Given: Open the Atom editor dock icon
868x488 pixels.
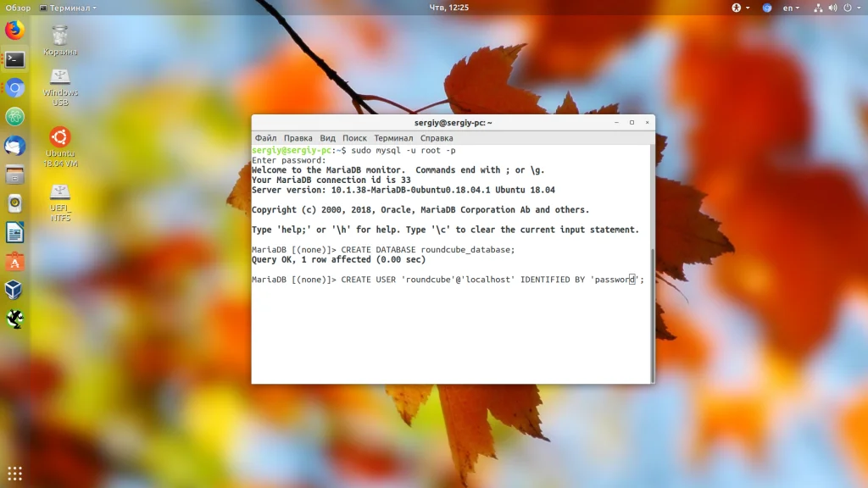Looking at the screenshot, I should pyautogui.click(x=15, y=117).
